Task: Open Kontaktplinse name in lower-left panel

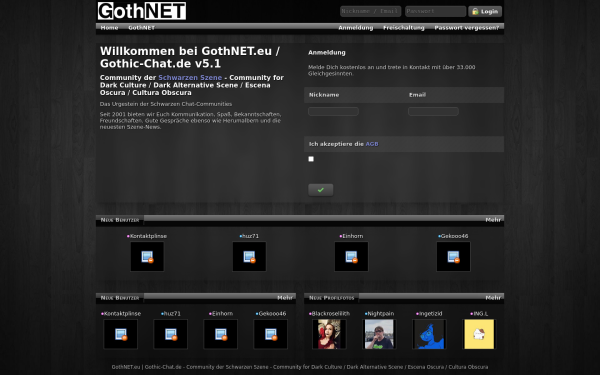Action: 122,313
